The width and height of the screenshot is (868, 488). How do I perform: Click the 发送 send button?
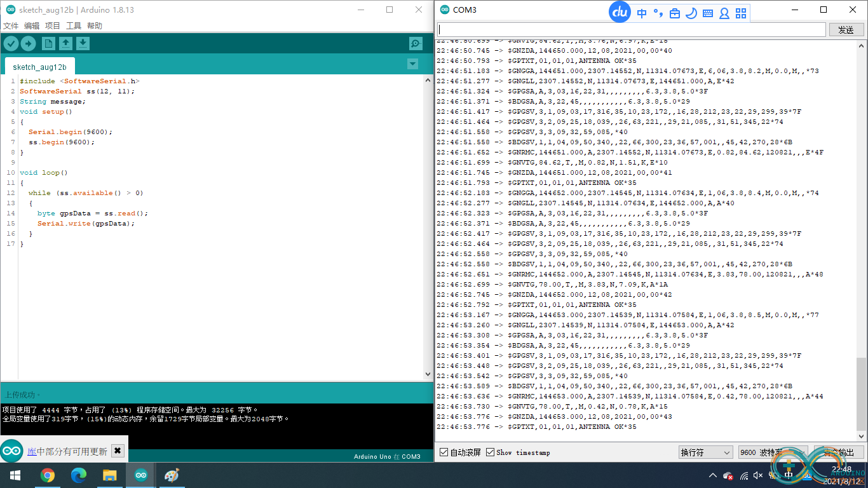[x=846, y=30]
